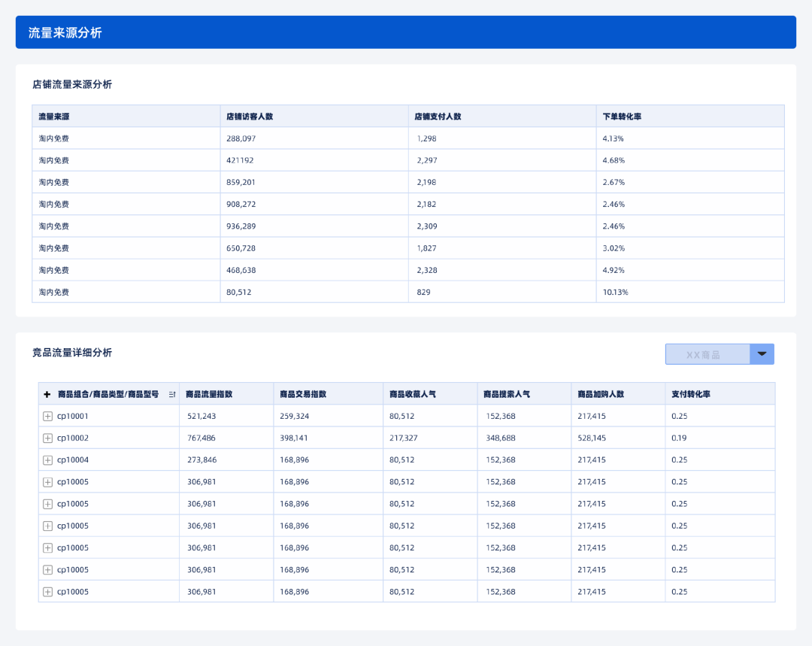Click the 商品搜索人气 column header
This screenshot has width=812, height=646.
(507, 394)
